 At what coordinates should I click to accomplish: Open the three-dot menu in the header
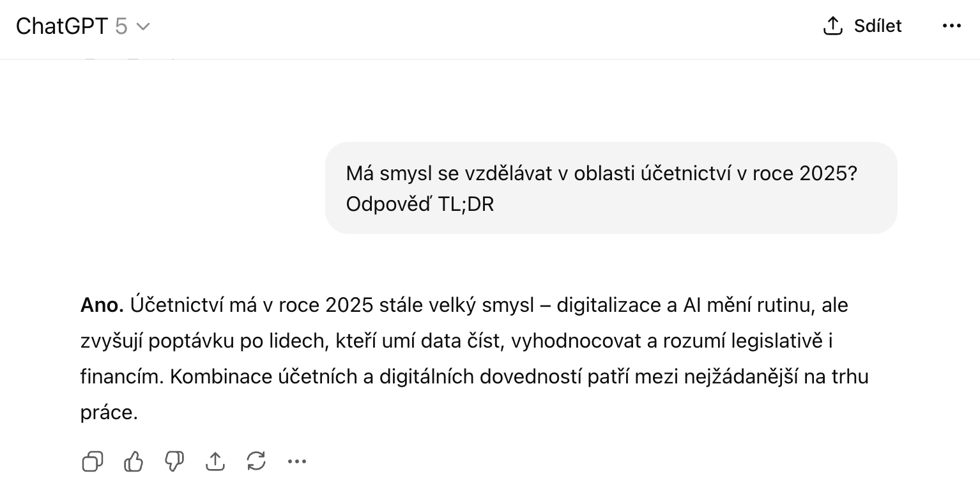point(951,26)
